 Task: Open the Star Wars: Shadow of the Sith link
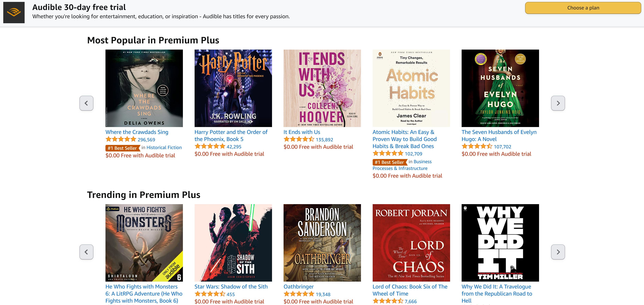(231, 287)
